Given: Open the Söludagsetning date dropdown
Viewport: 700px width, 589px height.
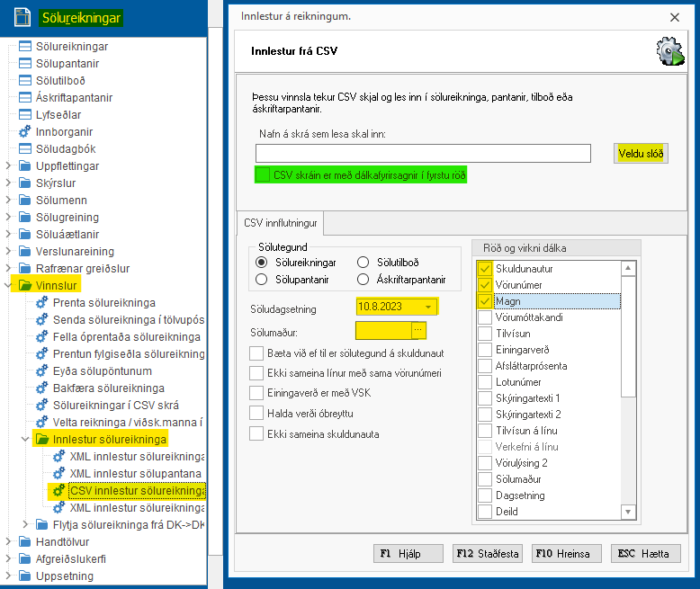Looking at the screenshot, I should tap(428, 308).
